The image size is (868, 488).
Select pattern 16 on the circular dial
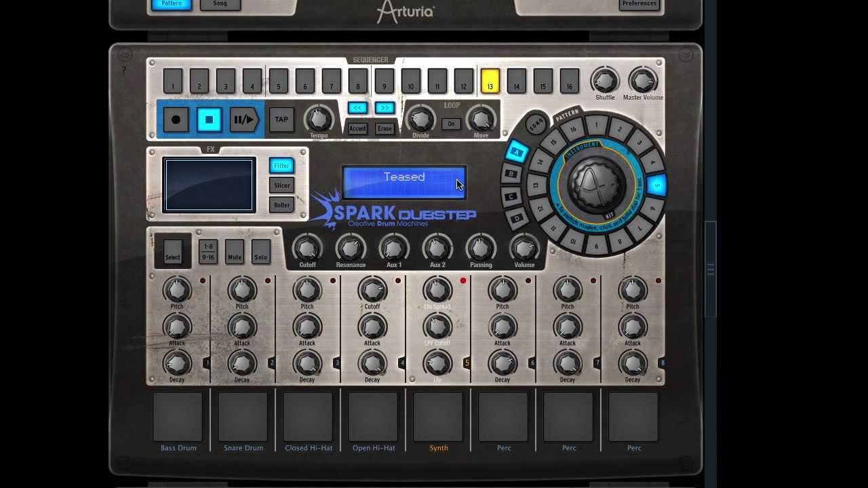[x=574, y=129]
